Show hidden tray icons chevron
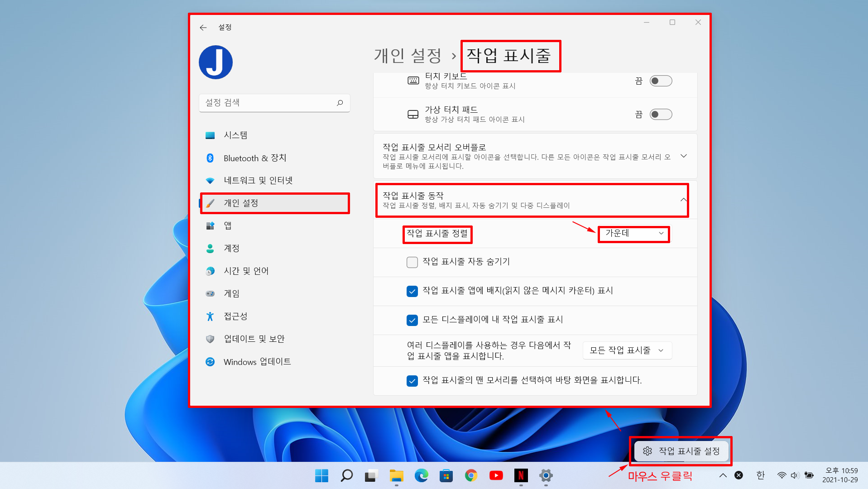 click(x=723, y=475)
